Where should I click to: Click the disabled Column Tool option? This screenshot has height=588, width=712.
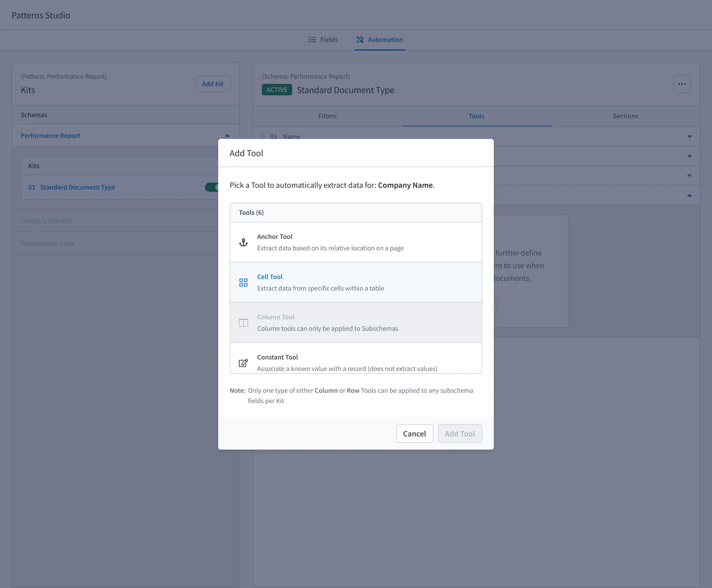356,322
